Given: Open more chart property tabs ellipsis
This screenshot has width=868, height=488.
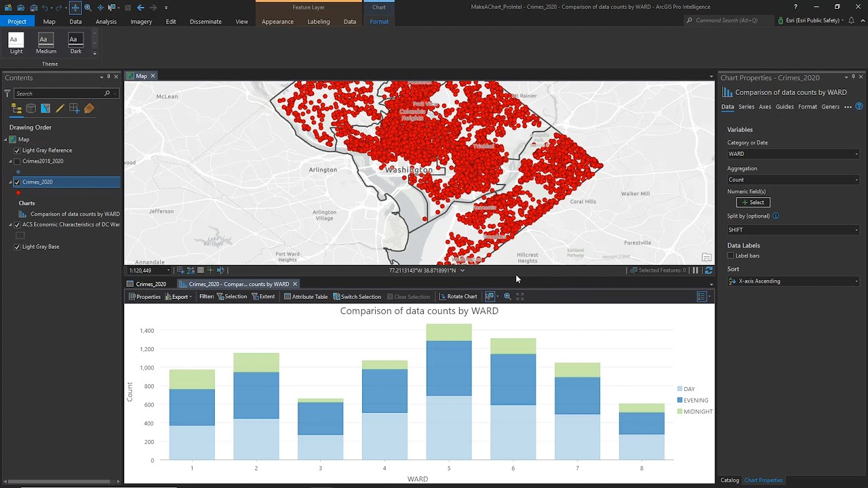Looking at the screenshot, I should [x=848, y=106].
